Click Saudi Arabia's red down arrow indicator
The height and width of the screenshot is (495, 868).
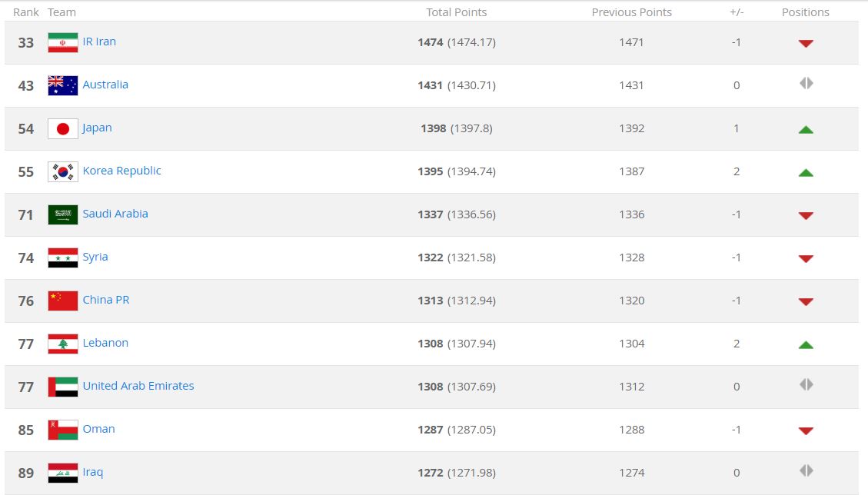(x=806, y=216)
